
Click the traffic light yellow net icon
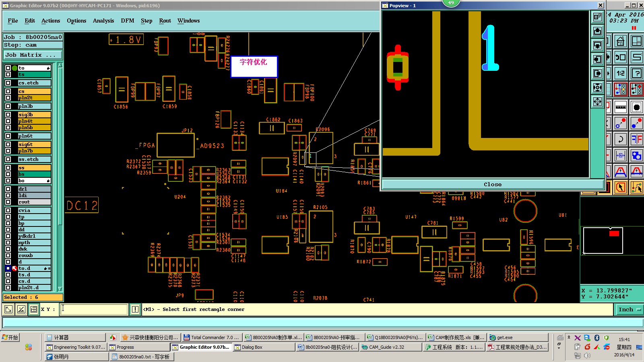[x=621, y=89]
